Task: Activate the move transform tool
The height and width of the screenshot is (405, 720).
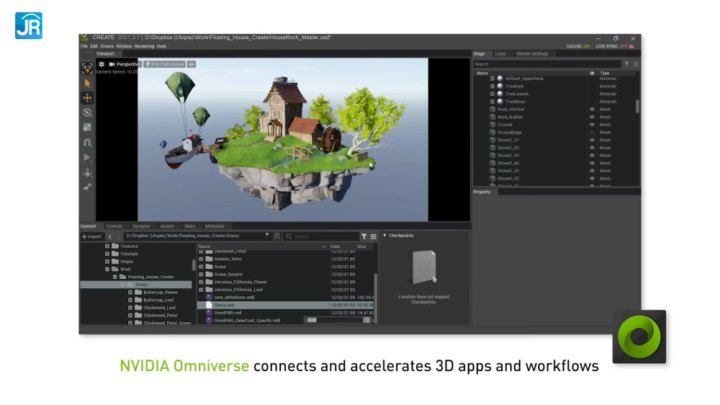Action: pos(87,98)
